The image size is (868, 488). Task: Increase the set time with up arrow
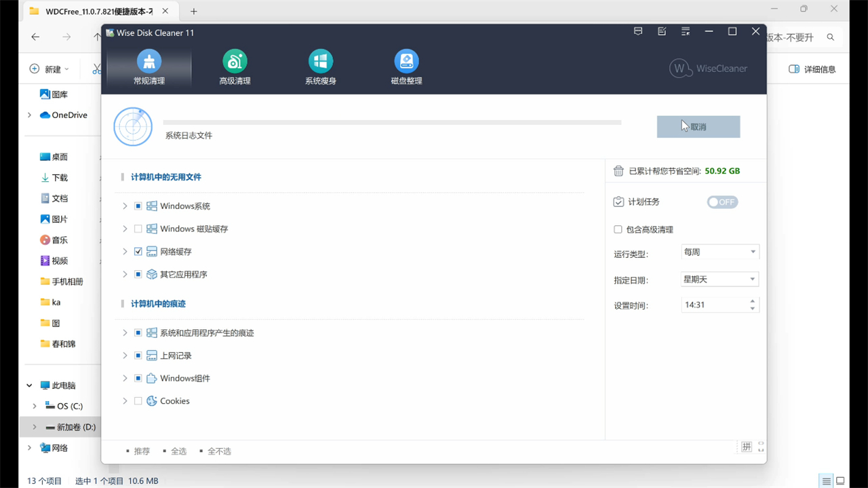753,301
